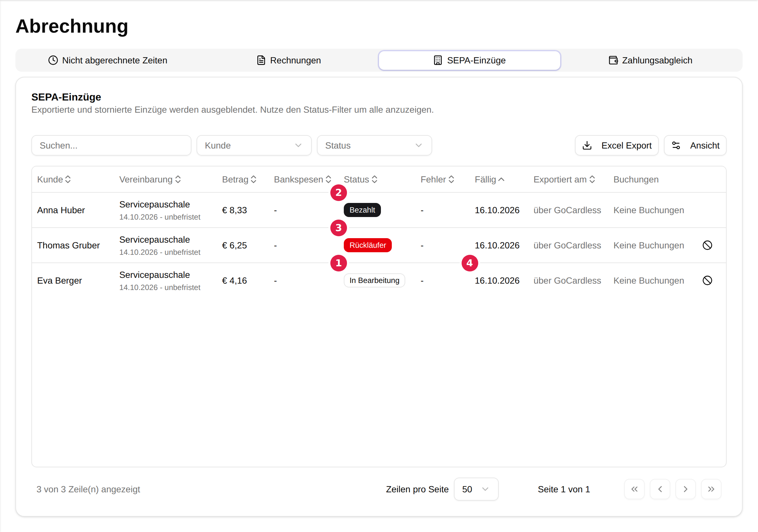Sort by Exportiert am column header
Screen dimensions: 758x532
(564, 179)
